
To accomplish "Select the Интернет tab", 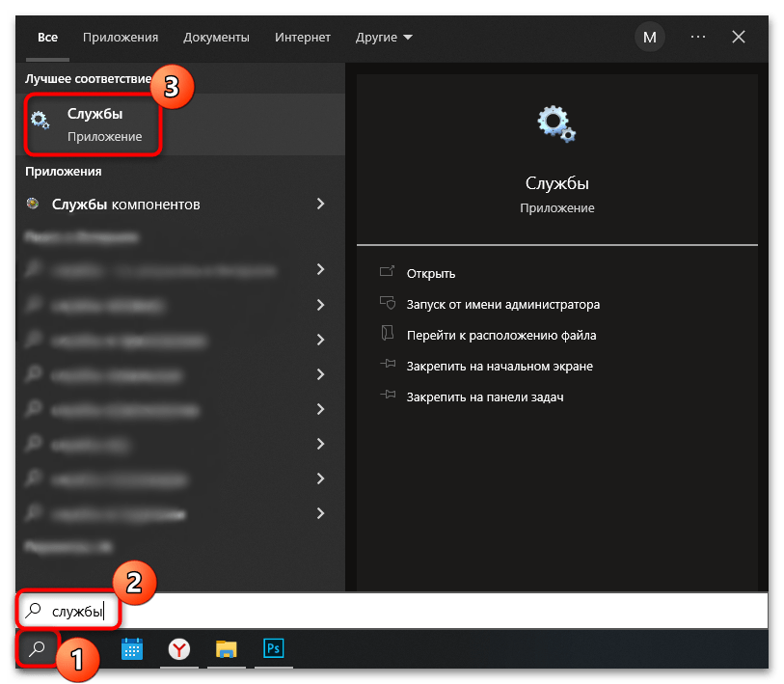I will [x=302, y=38].
